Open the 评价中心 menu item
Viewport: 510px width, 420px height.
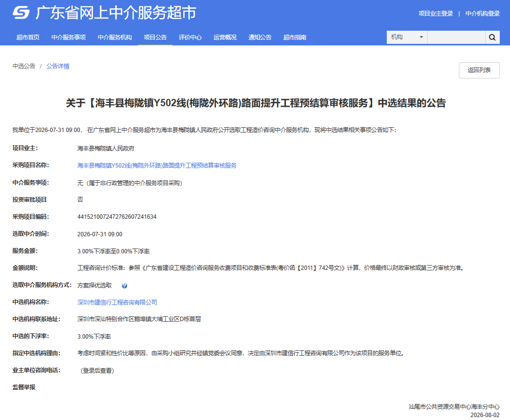[x=190, y=38]
